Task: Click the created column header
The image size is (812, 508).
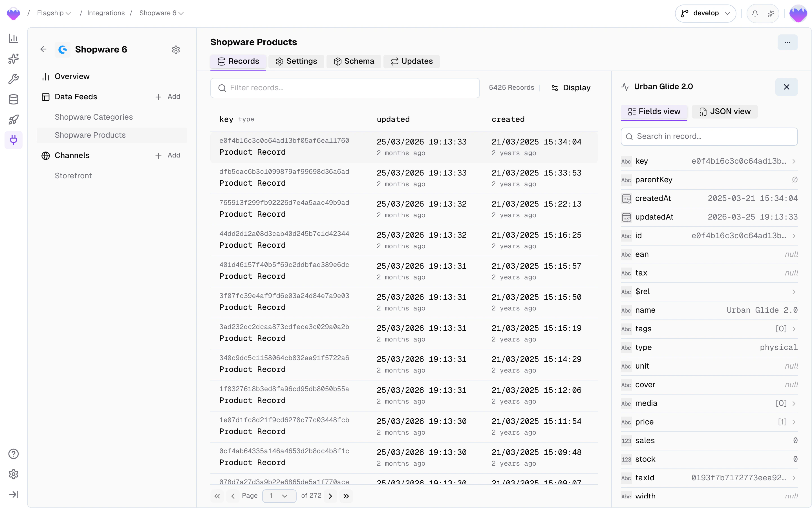Action: (508, 119)
